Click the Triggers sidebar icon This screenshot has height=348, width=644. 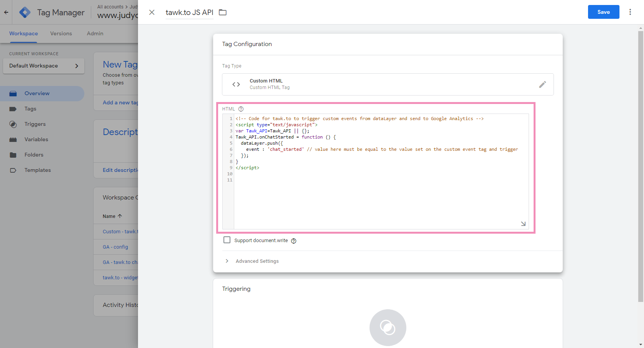click(13, 124)
